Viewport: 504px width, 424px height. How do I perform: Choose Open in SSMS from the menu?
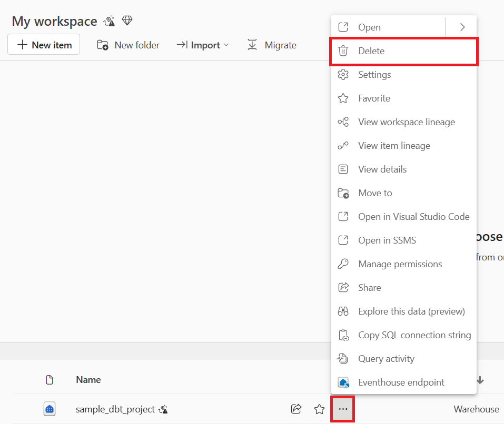pos(388,240)
